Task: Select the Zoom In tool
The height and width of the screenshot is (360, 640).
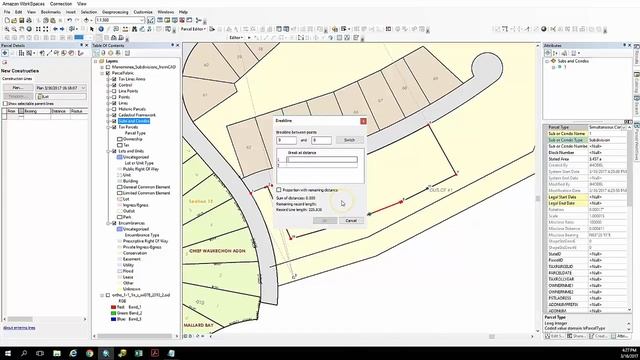Action: 7,29
